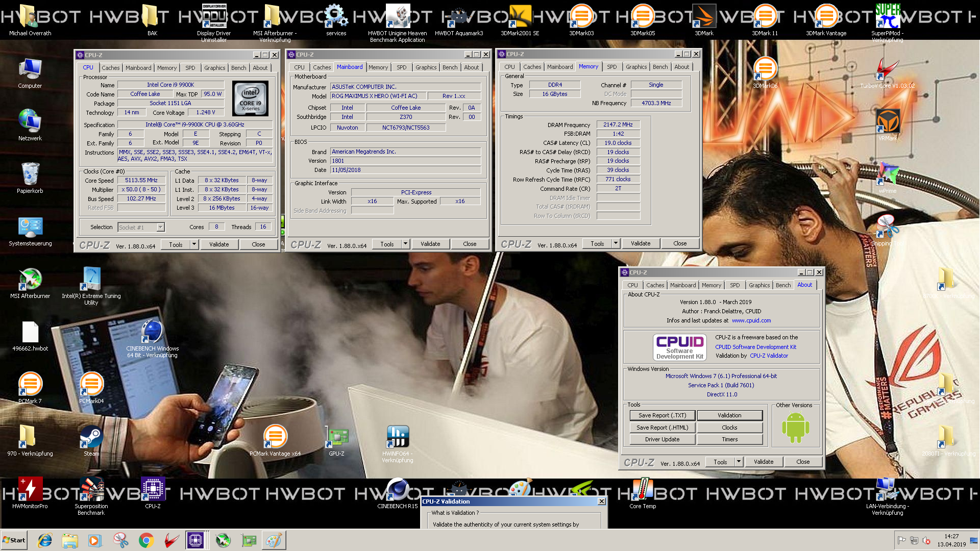Close the CPU-Z Validation dialog
This screenshot has width=980, height=551.
[602, 502]
